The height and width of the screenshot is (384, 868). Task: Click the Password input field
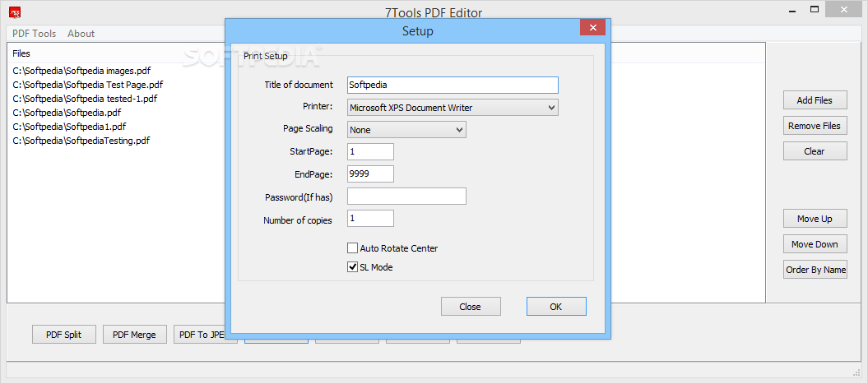click(406, 196)
